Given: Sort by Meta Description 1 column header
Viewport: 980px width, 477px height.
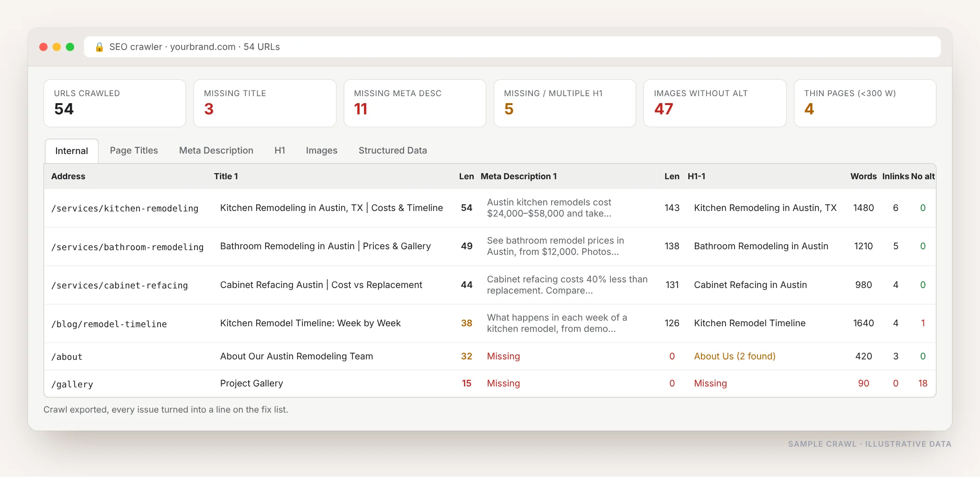Looking at the screenshot, I should 518,176.
